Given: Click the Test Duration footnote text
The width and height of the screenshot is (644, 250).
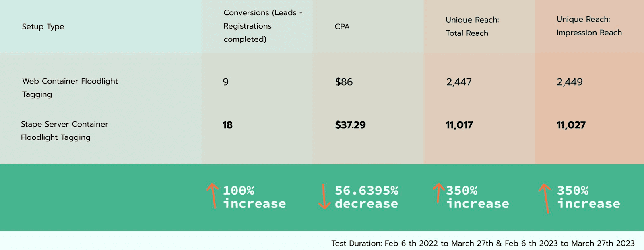Looking at the screenshot, I should (483, 243).
